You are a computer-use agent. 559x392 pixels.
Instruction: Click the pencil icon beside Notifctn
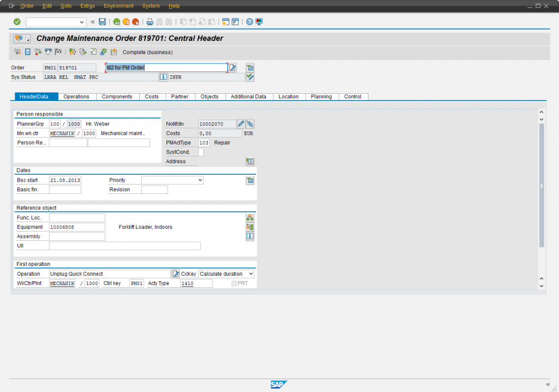click(x=241, y=124)
